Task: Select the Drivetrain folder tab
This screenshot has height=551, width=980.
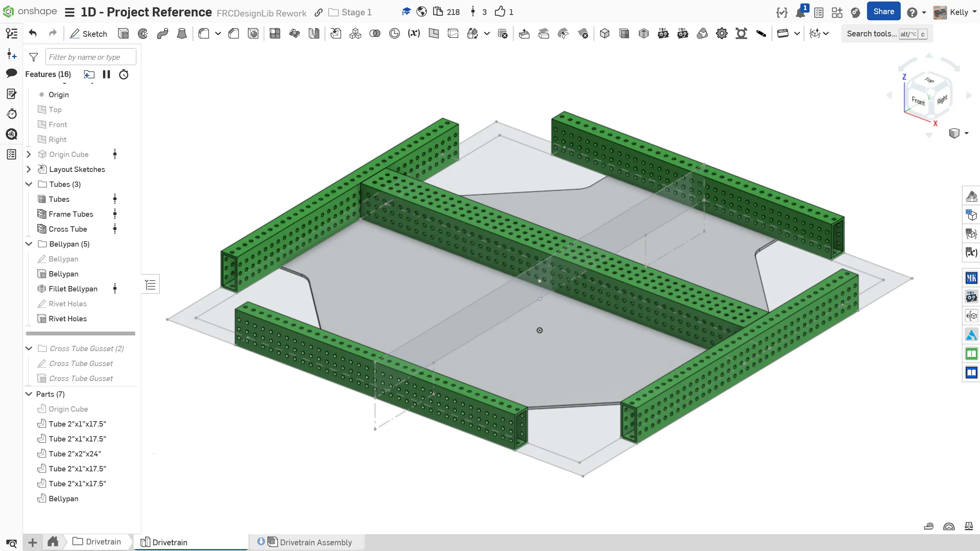Action: click(x=98, y=542)
